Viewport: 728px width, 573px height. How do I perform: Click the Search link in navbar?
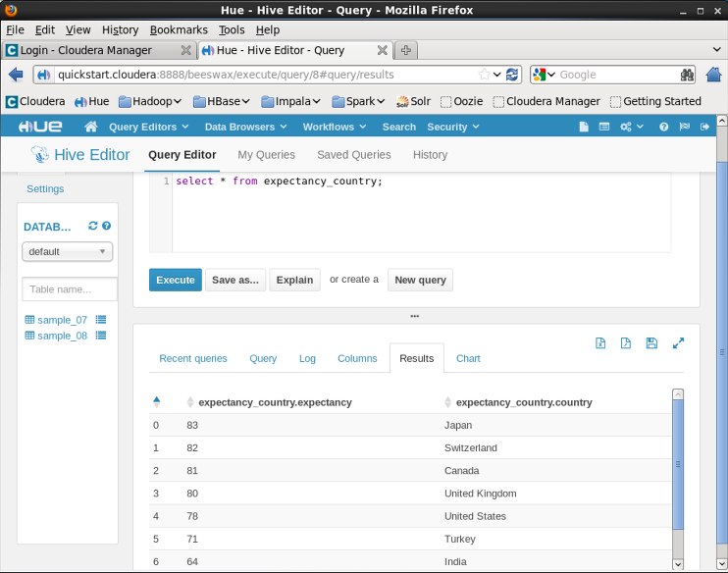coord(398,127)
